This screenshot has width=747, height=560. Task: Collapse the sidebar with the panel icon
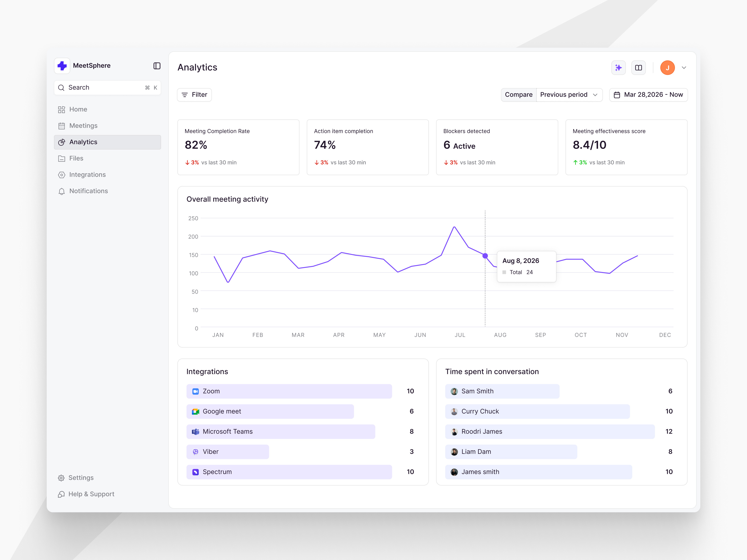(x=157, y=66)
